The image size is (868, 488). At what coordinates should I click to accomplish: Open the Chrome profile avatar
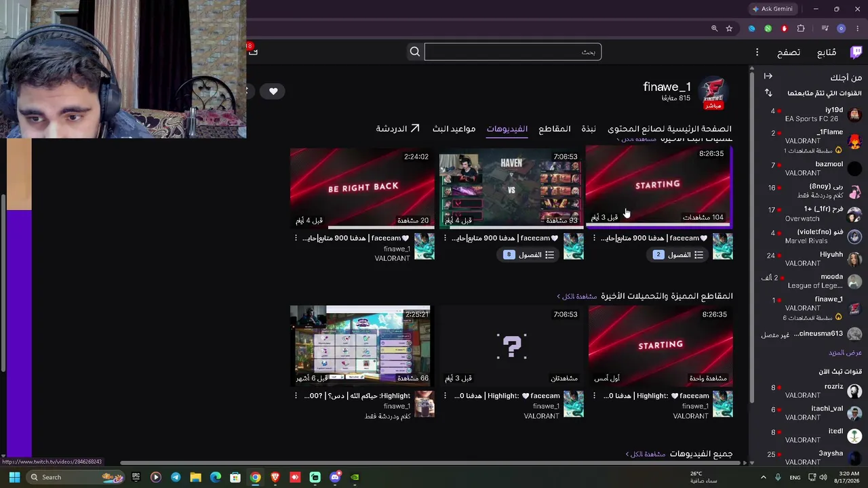click(842, 28)
